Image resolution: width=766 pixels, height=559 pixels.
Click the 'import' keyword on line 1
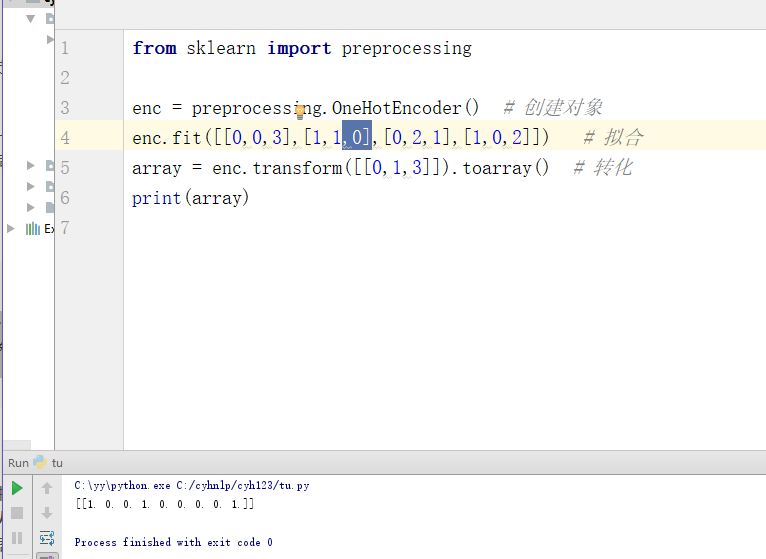299,48
